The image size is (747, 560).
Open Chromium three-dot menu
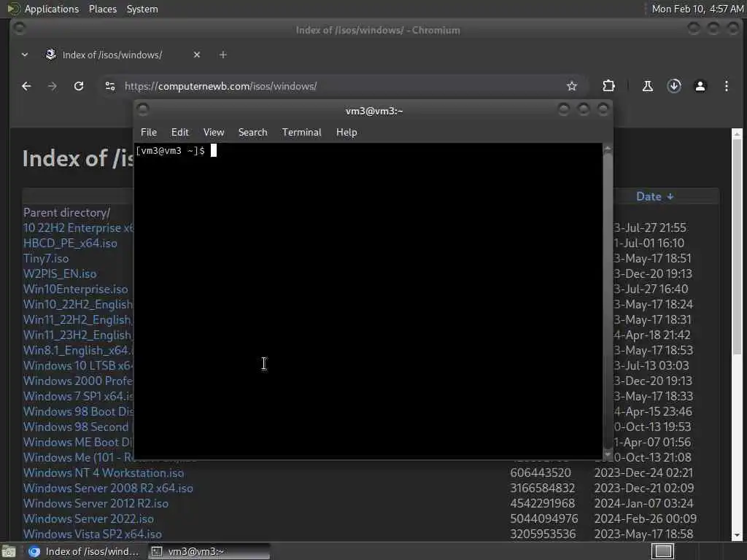coord(726,86)
